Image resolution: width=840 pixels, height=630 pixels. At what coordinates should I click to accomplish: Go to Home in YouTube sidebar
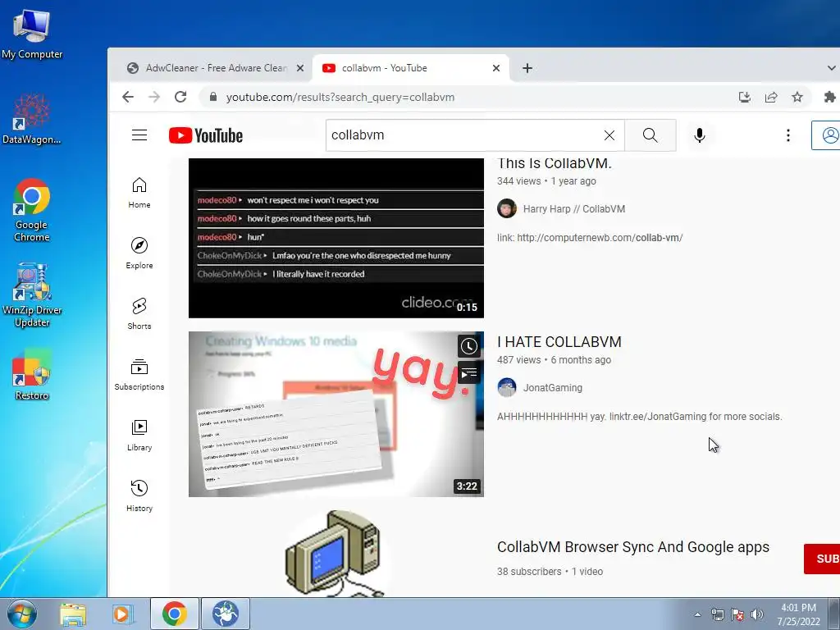(139, 193)
